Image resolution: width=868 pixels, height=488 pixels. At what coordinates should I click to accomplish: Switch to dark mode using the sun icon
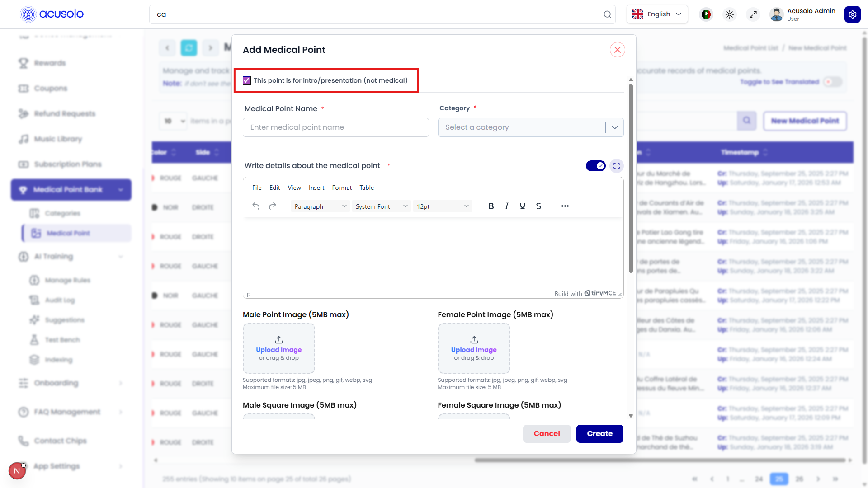[729, 14]
